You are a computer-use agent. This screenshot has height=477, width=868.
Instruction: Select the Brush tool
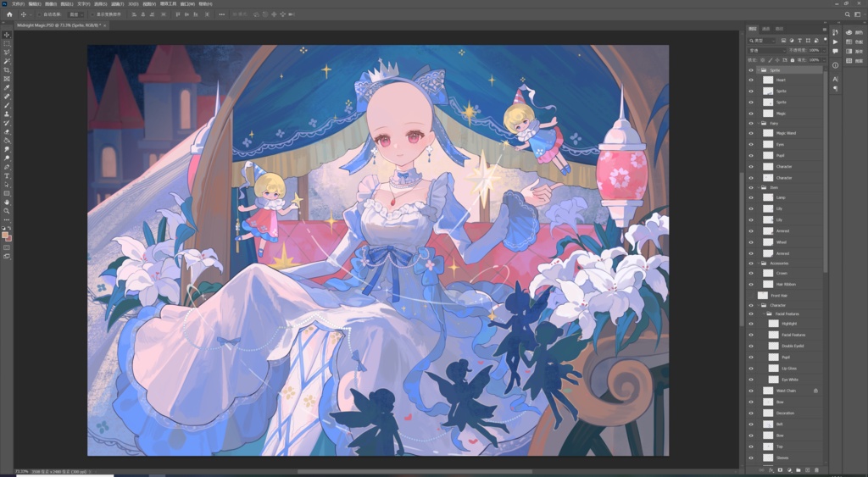pyautogui.click(x=7, y=105)
